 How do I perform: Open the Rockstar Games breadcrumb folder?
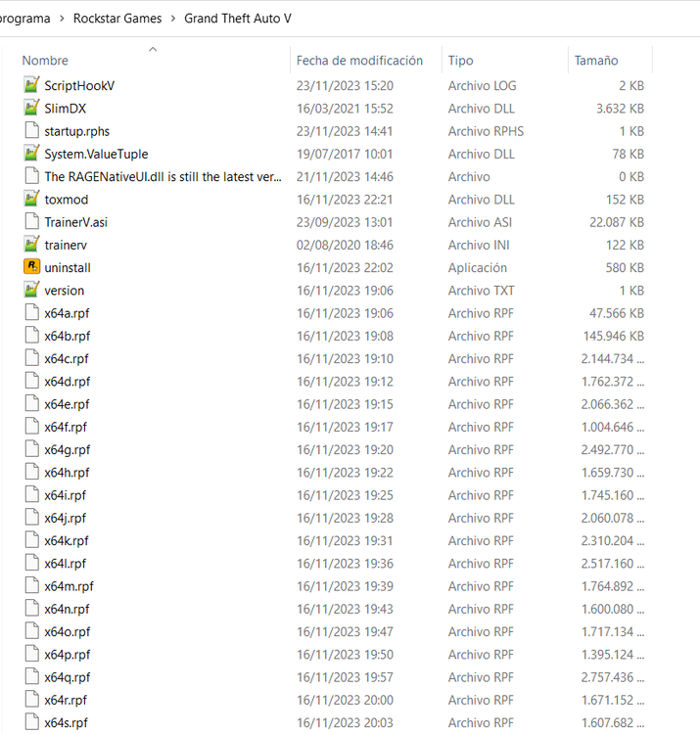pyautogui.click(x=117, y=19)
